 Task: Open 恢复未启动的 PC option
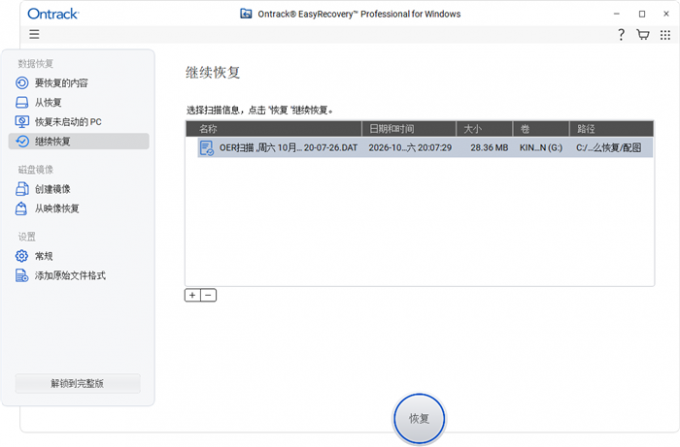pyautogui.click(x=68, y=122)
